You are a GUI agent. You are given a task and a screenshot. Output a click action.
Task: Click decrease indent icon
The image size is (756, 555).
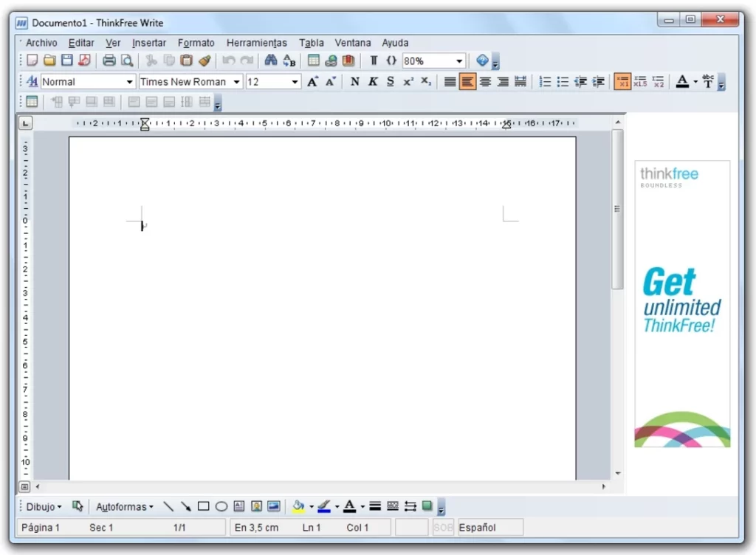580,82
